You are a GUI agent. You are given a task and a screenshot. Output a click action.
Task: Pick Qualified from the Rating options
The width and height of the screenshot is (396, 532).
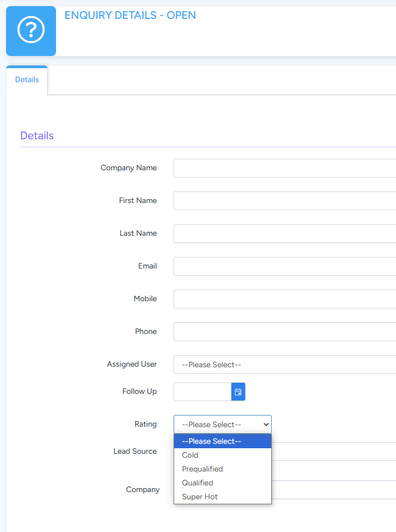(x=222, y=483)
